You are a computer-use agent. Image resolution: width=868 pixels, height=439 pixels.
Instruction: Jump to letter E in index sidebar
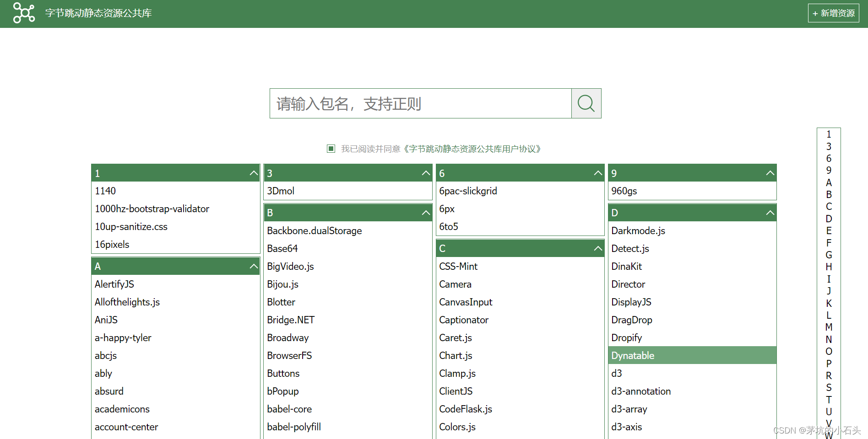[829, 230]
